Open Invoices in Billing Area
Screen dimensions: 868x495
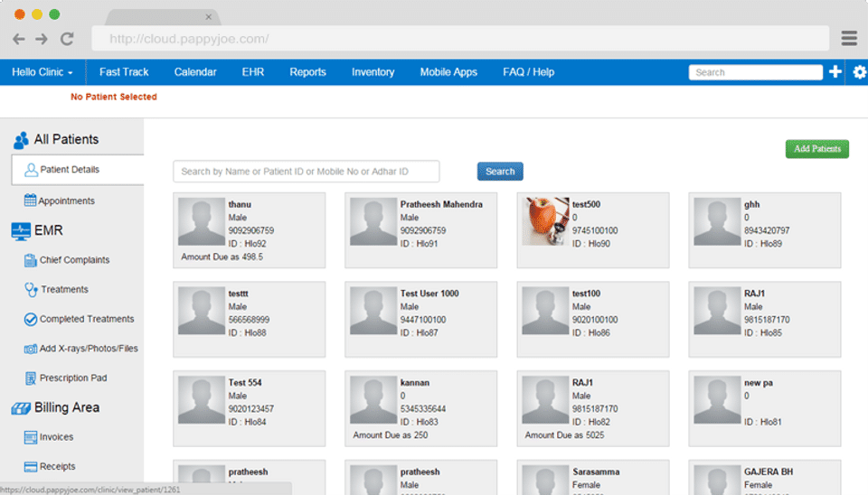point(56,437)
